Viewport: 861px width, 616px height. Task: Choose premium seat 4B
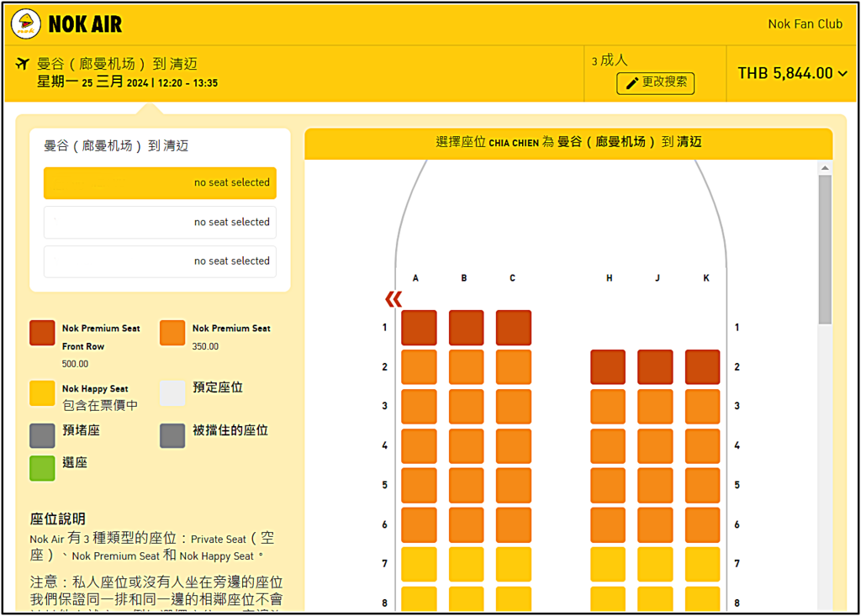[x=466, y=445]
